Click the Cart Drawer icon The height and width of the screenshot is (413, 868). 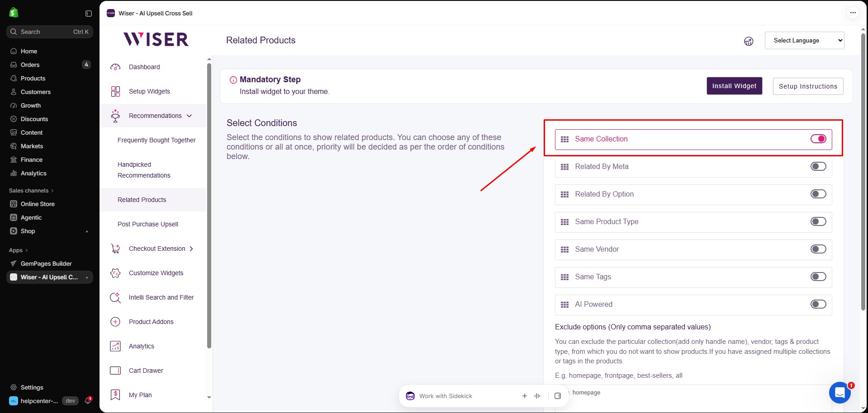click(115, 371)
